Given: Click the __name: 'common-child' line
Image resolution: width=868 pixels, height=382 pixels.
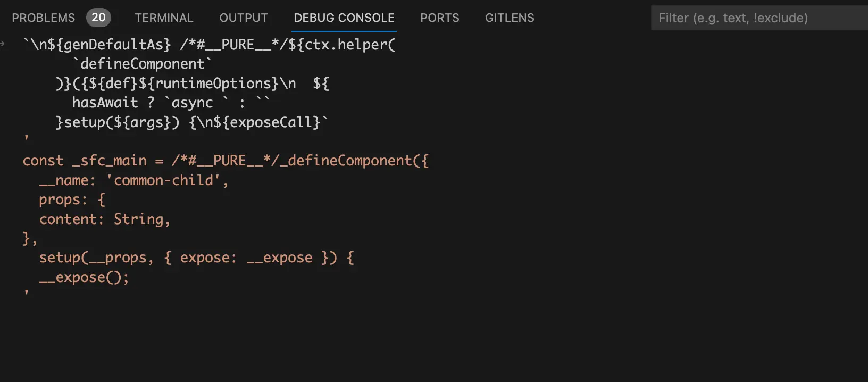Looking at the screenshot, I should click(133, 180).
